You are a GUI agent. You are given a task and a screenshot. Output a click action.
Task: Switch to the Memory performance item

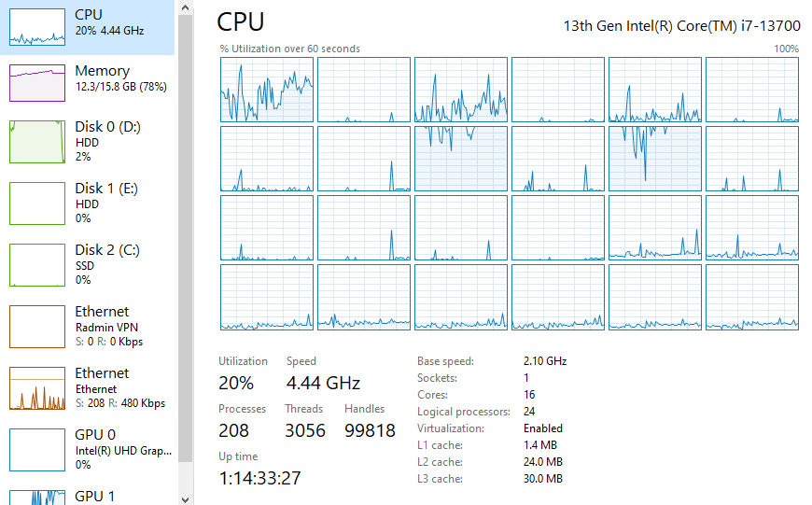[102, 71]
